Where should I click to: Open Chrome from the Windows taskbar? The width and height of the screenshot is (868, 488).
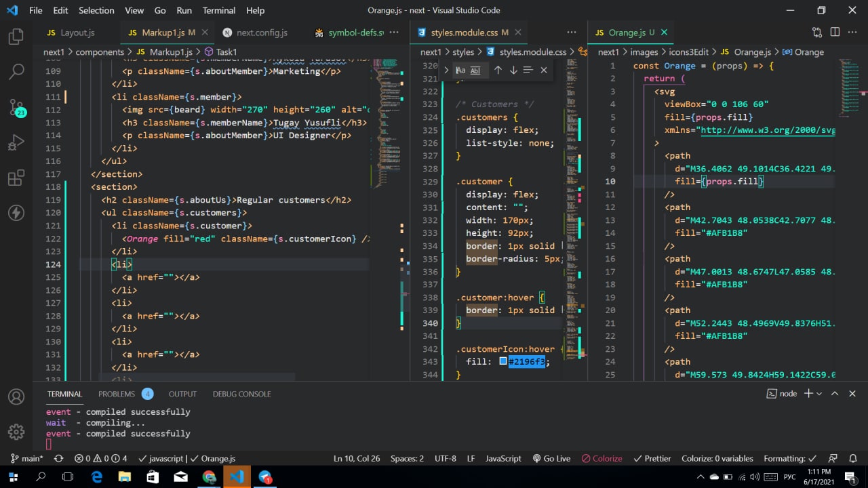[x=209, y=477]
